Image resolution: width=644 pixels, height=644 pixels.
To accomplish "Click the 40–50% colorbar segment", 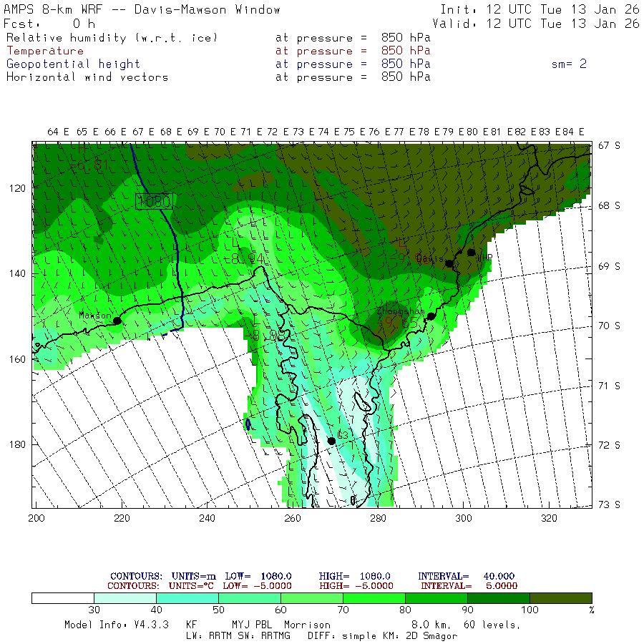I will pyautogui.click(x=187, y=598).
